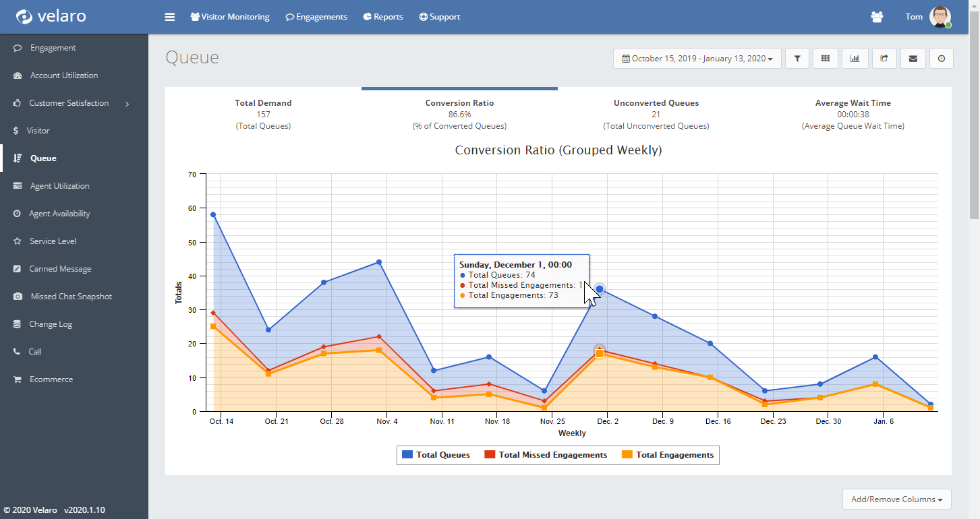The height and width of the screenshot is (519, 980).
Task: Toggle Total Queues series in legend
Action: (x=436, y=455)
